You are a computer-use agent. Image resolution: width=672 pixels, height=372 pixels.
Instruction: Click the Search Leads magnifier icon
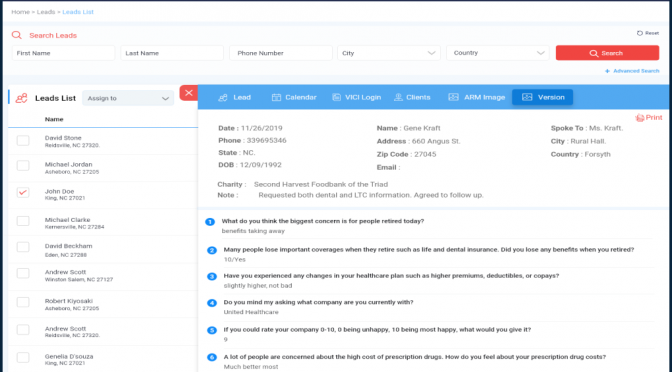click(17, 35)
